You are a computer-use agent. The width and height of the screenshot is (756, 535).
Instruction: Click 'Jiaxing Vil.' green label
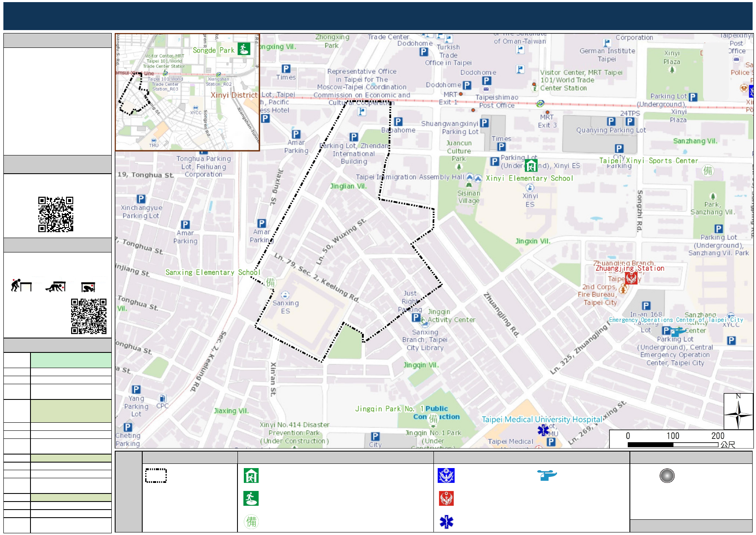point(231,410)
